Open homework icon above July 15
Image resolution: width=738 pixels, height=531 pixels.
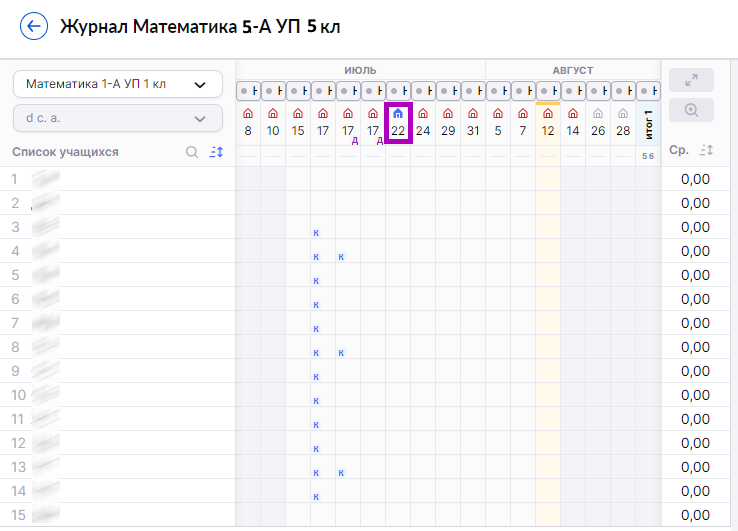tap(298, 113)
